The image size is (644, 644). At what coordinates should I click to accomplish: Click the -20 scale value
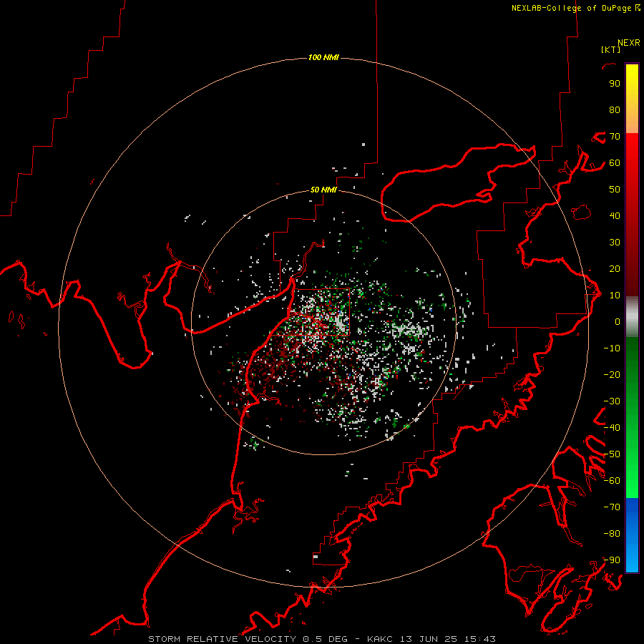coord(612,374)
